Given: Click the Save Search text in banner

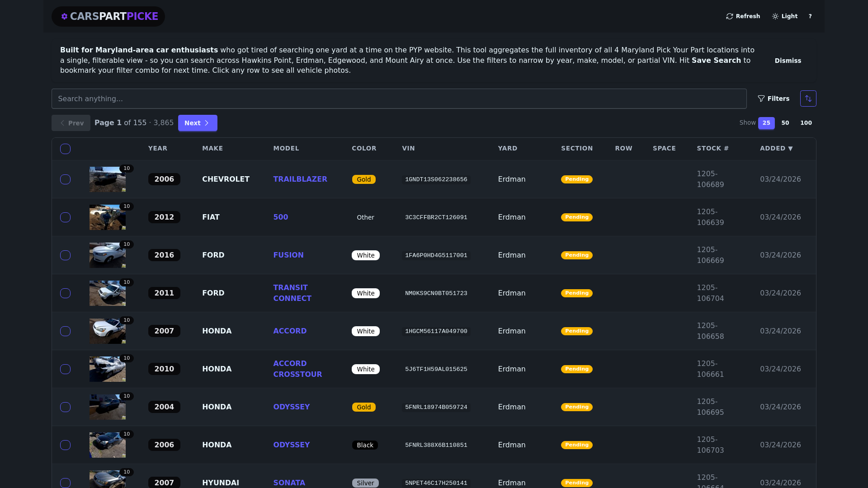Looking at the screenshot, I should click(716, 61).
